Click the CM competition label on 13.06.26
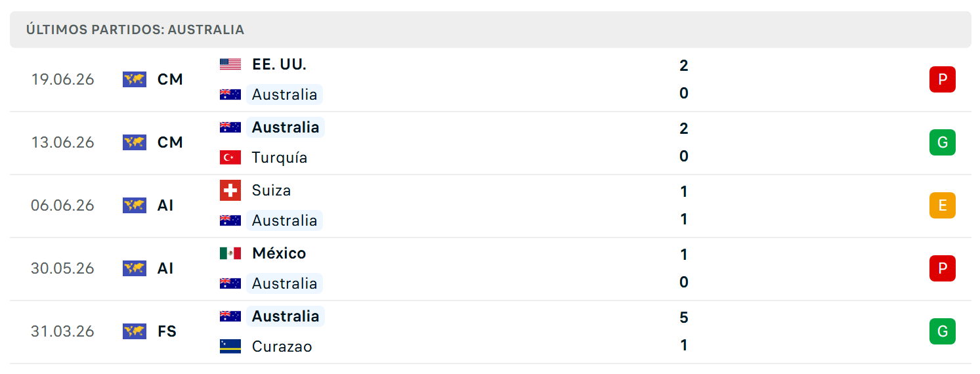Viewport: 980px width, 374px height. [x=170, y=142]
